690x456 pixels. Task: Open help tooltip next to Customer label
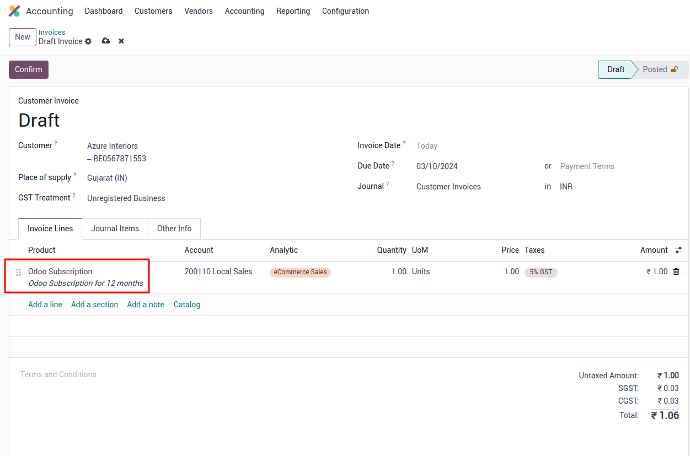coord(55,143)
